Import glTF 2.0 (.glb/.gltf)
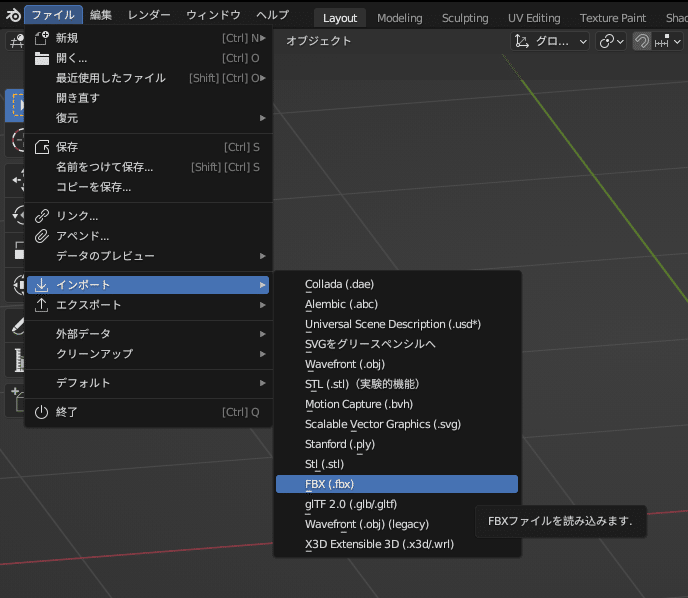 [x=397, y=504]
